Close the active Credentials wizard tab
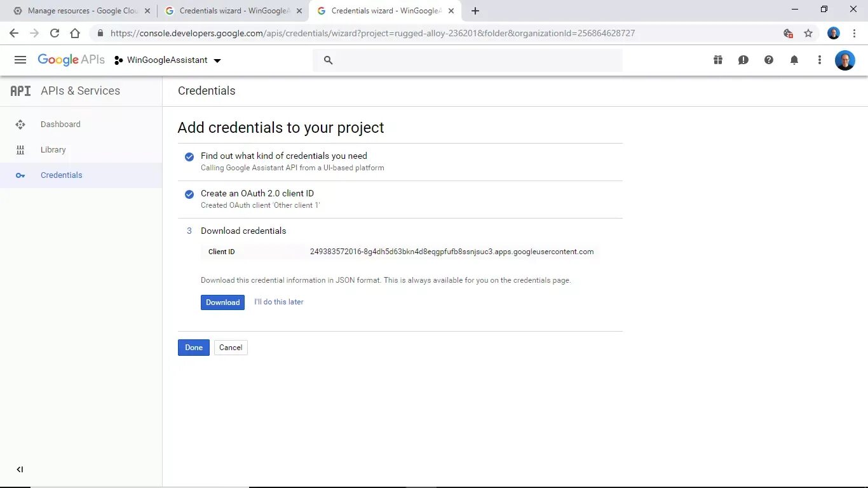Image resolution: width=868 pixels, height=488 pixels. (451, 11)
